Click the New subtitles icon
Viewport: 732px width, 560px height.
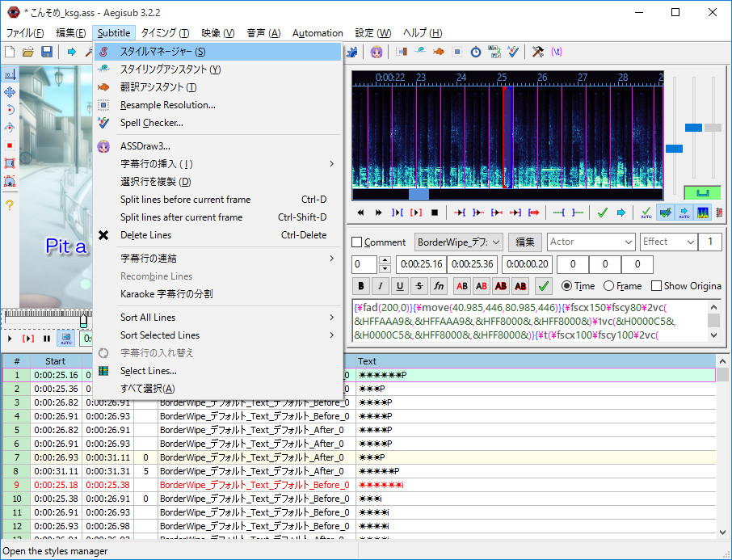point(10,52)
